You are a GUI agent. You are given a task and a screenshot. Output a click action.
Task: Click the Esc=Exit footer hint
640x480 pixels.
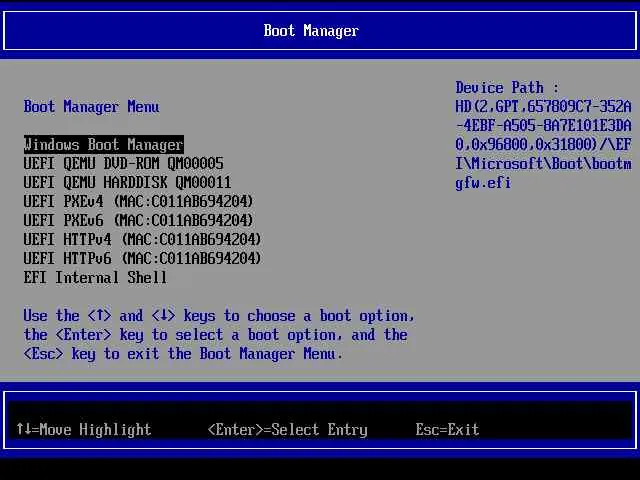tap(447, 429)
